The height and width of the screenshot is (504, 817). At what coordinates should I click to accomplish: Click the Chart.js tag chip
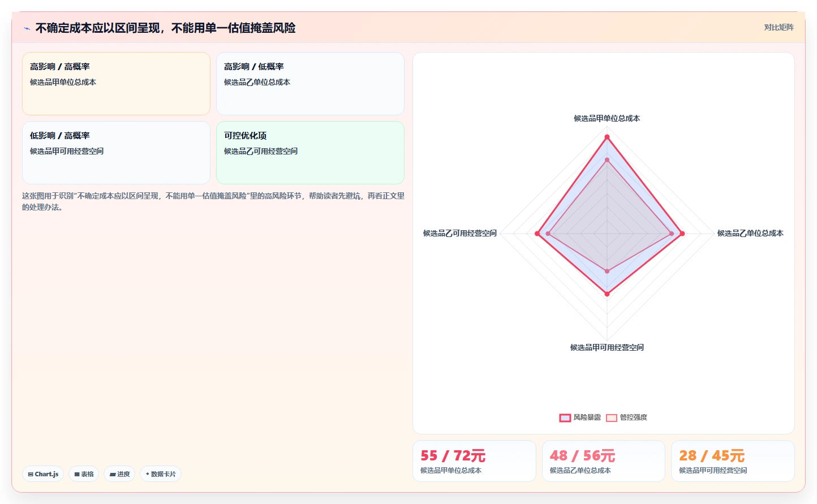[x=43, y=474]
